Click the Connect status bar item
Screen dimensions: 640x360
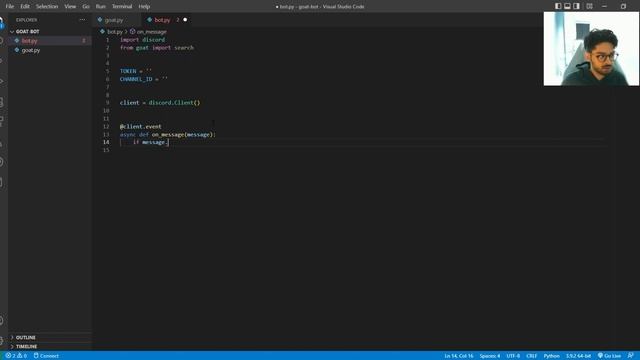pos(46,356)
